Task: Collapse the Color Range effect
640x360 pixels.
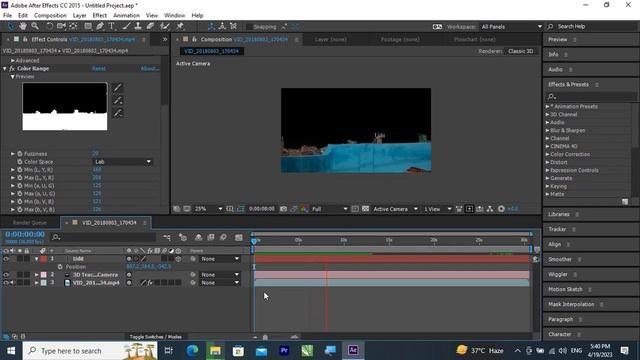Action: [x=5, y=69]
